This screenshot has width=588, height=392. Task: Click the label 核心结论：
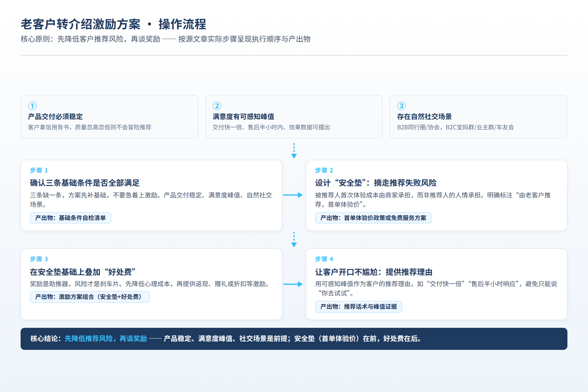46,339
